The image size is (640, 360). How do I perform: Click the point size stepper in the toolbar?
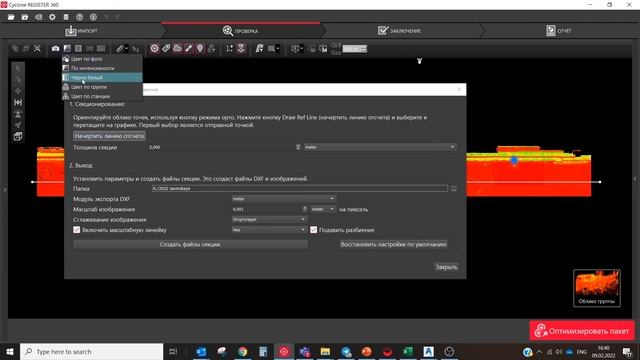[363, 49]
